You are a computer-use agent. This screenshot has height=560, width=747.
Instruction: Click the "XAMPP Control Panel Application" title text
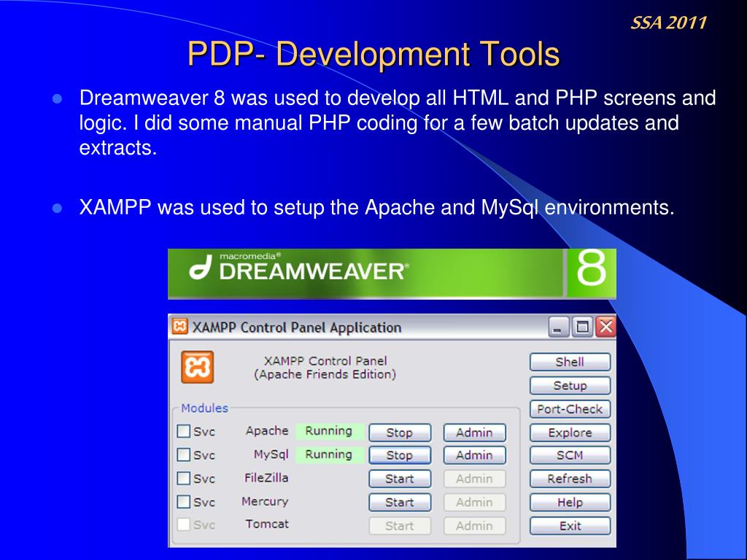[296, 327]
